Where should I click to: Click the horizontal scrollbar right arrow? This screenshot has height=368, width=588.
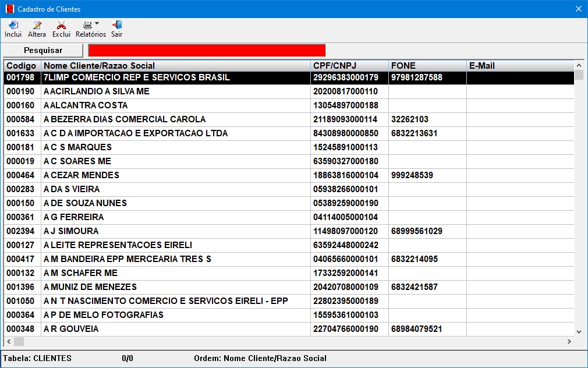coord(569,341)
